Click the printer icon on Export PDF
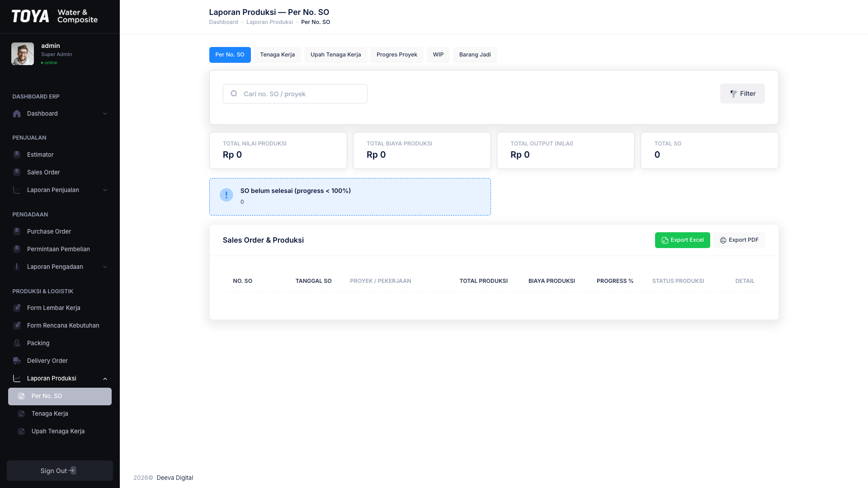 (x=723, y=240)
